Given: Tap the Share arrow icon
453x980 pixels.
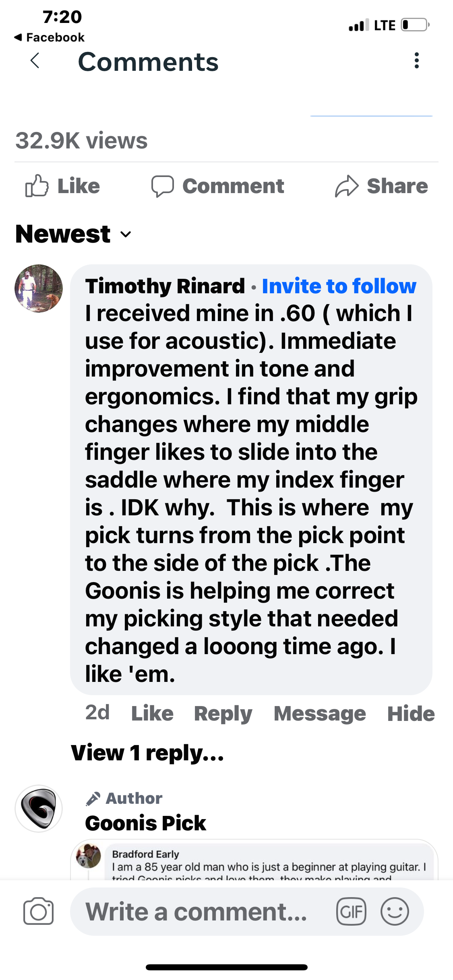Looking at the screenshot, I should click(x=346, y=186).
